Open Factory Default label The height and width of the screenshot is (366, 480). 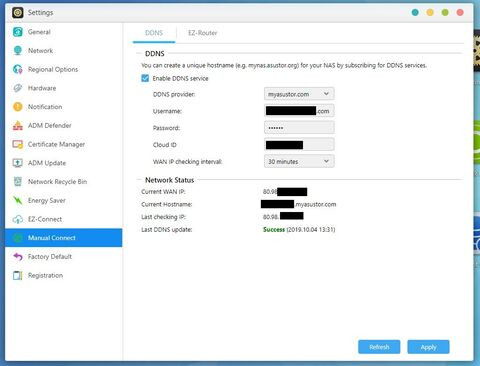coord(50,257)
